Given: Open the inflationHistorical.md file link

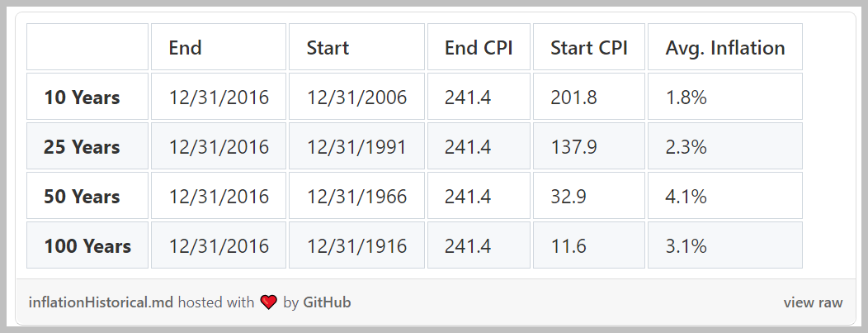Looking at the screenshot, I should [x=101, y=302].
